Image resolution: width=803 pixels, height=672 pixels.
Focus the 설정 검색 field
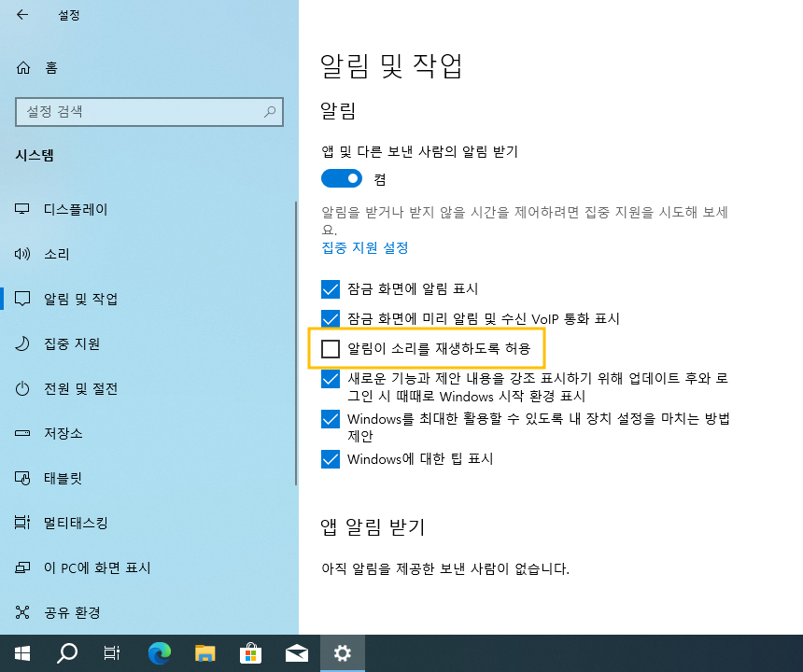pyautogui.click(x=149, y=112)
